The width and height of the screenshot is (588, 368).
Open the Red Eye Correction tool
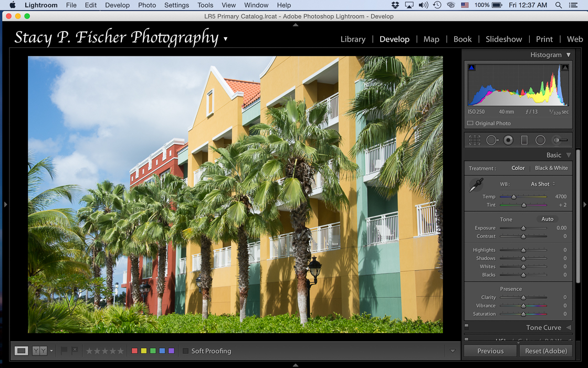[x=508, y=140]
